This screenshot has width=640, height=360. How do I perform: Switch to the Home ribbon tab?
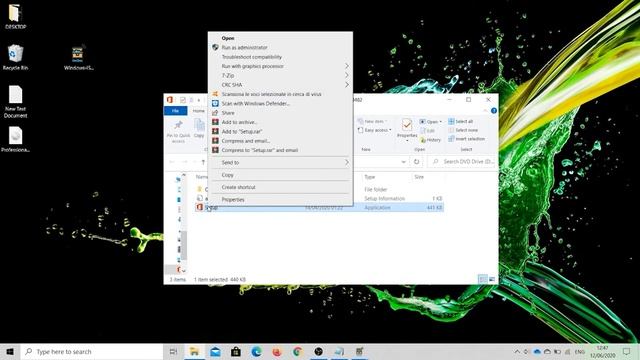(199, 111)
